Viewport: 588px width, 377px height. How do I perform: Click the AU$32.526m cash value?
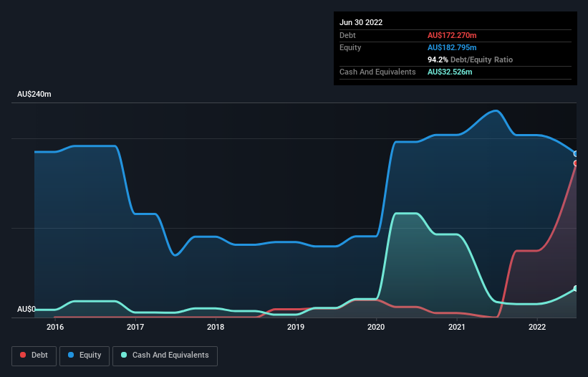coord(450,72)
